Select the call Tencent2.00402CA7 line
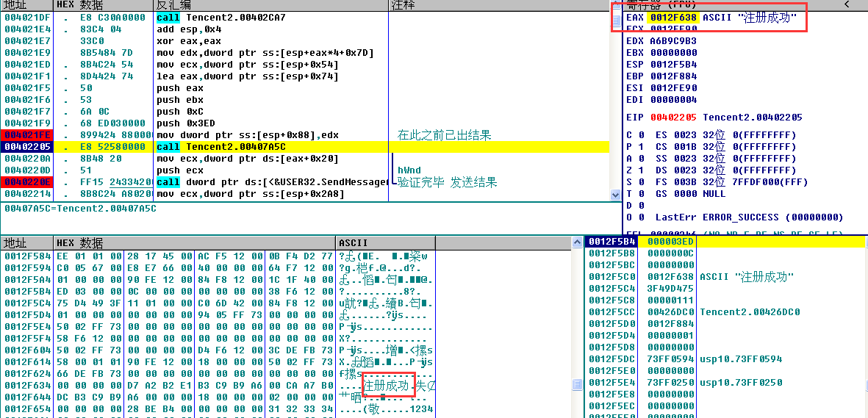The height and width of the screenshot is (418, 868). click(x=221, y=17)
